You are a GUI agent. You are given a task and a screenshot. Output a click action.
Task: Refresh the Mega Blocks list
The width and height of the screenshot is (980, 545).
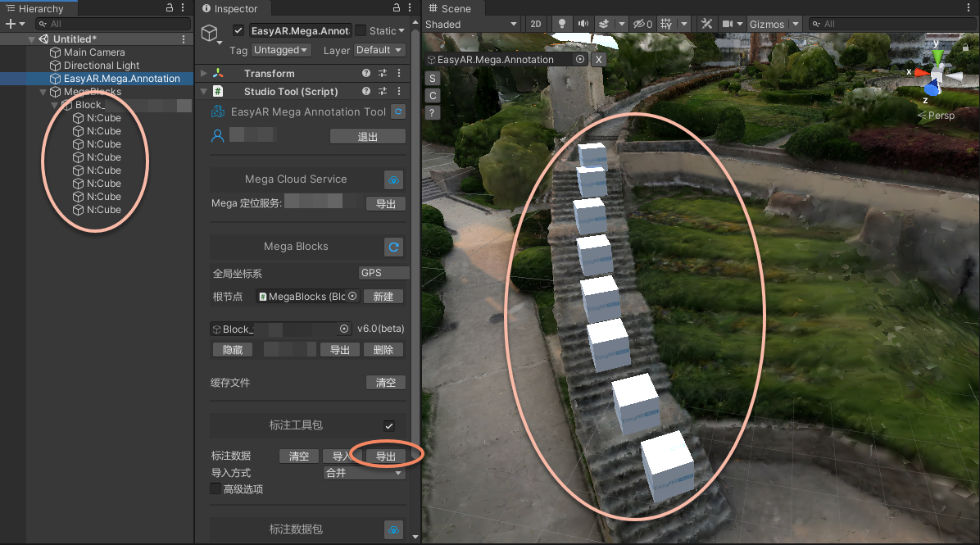pyautogui.click(x=394, y=247)
